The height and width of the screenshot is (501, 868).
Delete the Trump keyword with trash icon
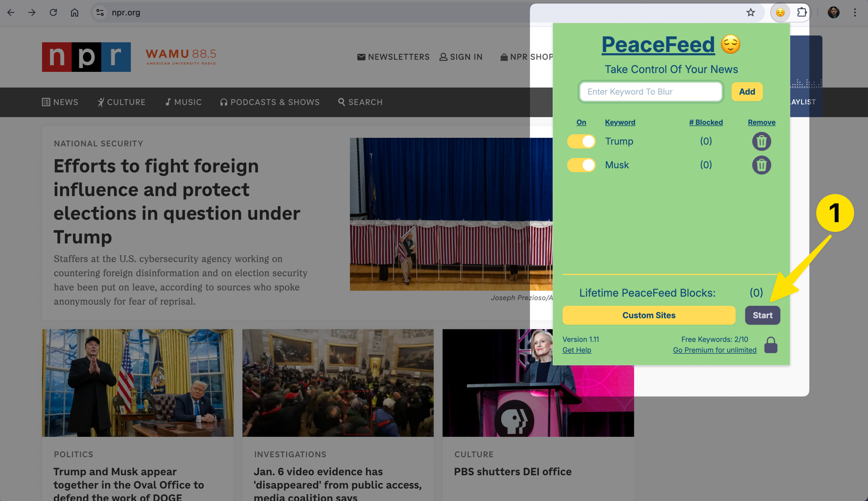click(x=761, y=141)
